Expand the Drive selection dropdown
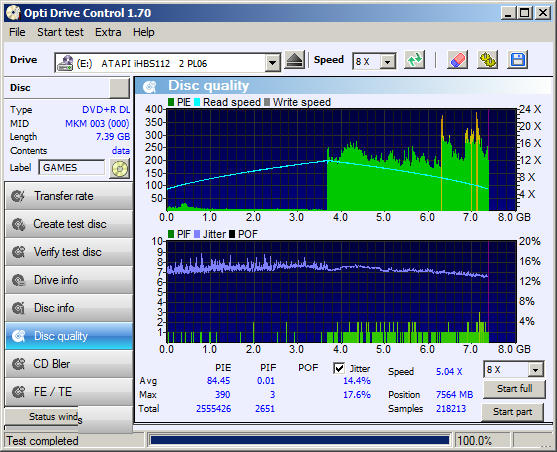The height and width of the screenshot is (452, 557). tap(272, 63)
